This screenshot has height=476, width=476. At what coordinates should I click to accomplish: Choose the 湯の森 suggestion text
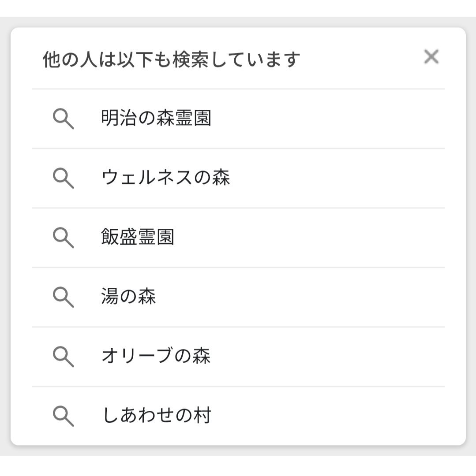coord(128,296)
